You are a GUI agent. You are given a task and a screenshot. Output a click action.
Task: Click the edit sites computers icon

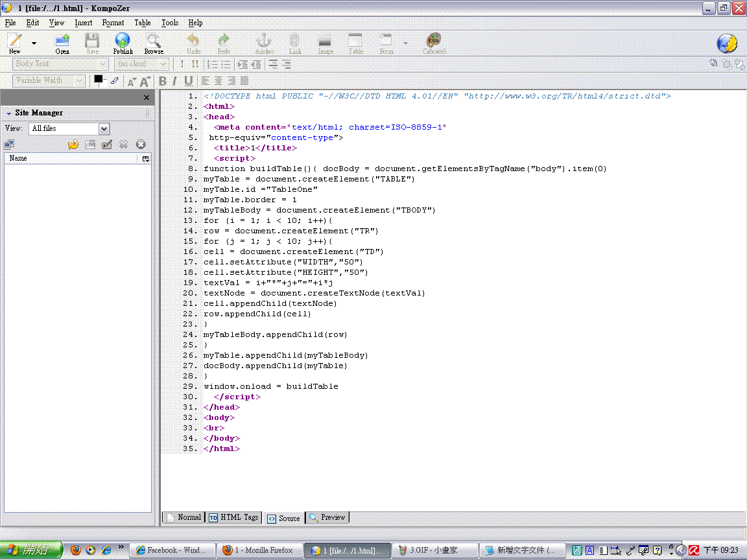click(x=9, y=145)
